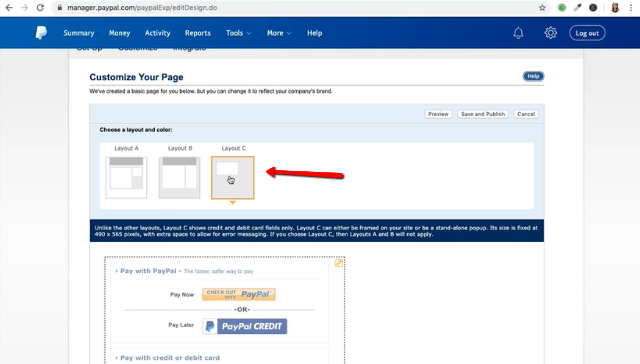Click the Cancel button
The width and height of the screenshot is (640, 364).
click(526, 114)
